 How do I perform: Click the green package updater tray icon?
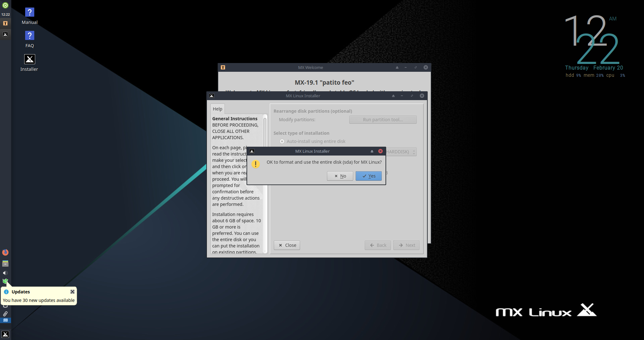point(5,281)
